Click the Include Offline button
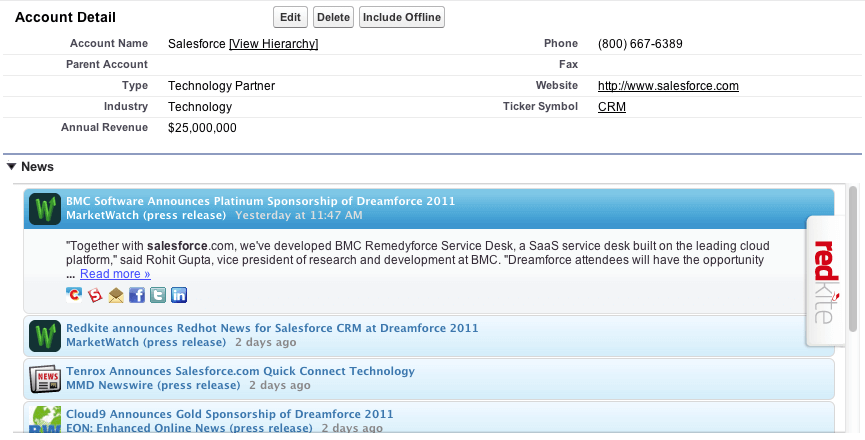The width and height of the screenshot is (865, 440). pyautogui.click(x=402, y=18)
